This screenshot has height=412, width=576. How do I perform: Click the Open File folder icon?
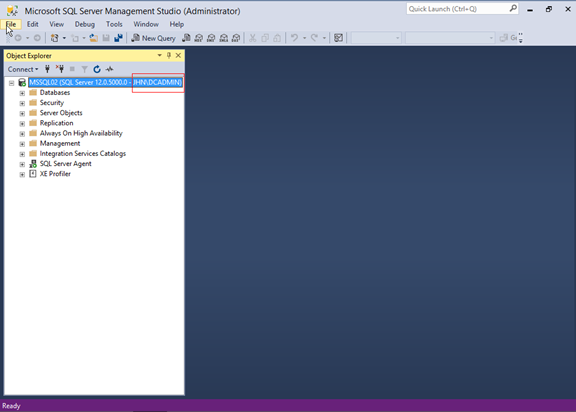pyautogui.click(x=93, y=38)
